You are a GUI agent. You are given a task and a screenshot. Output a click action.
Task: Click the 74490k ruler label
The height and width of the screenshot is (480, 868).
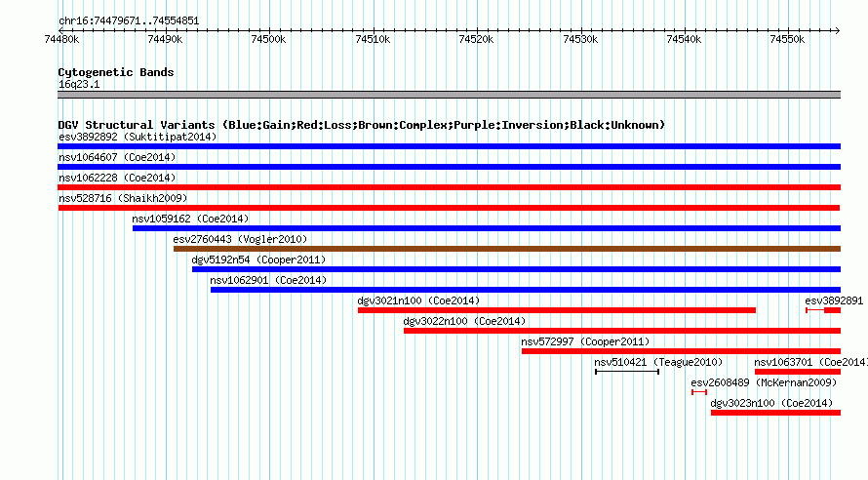(165, 39)
